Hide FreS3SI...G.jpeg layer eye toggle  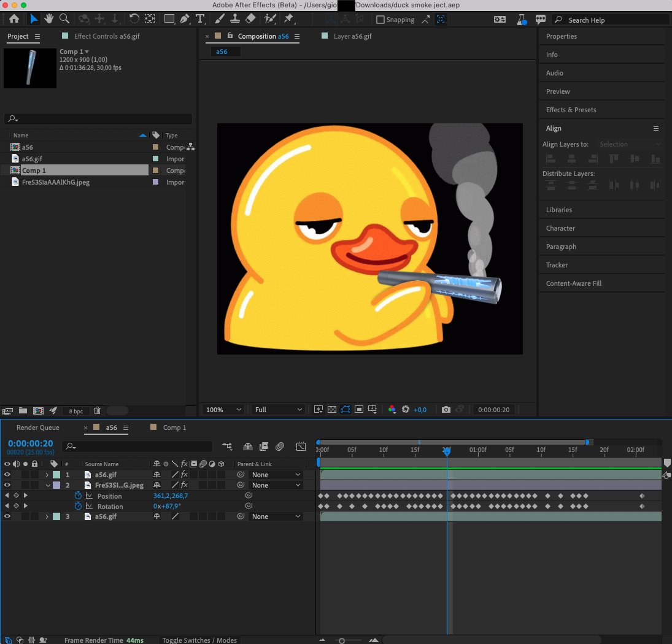click(x=7, y=485)
